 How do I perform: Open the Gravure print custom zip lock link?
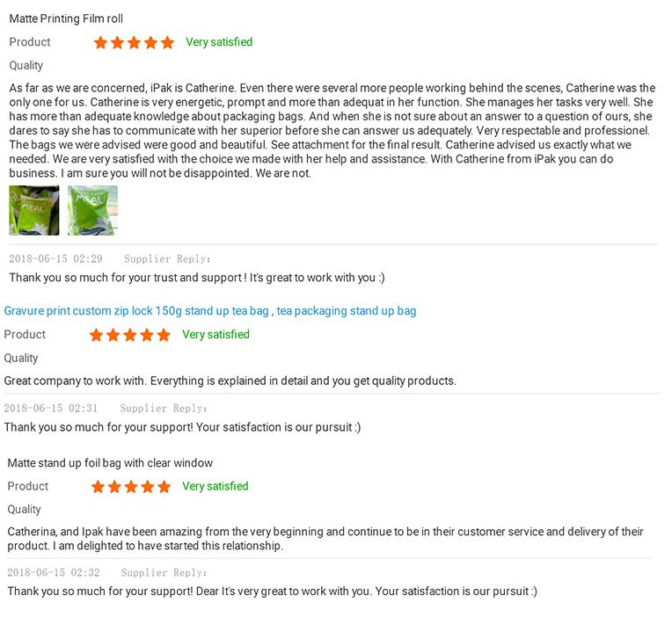[x=210, y=310]
